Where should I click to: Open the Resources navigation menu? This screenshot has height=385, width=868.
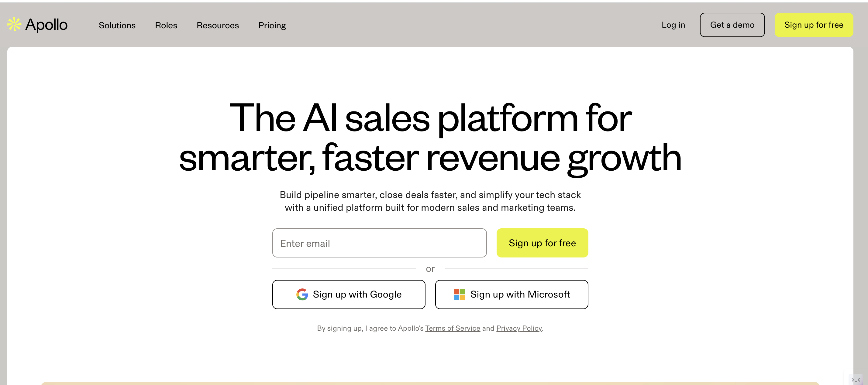[x=218, y=25]
